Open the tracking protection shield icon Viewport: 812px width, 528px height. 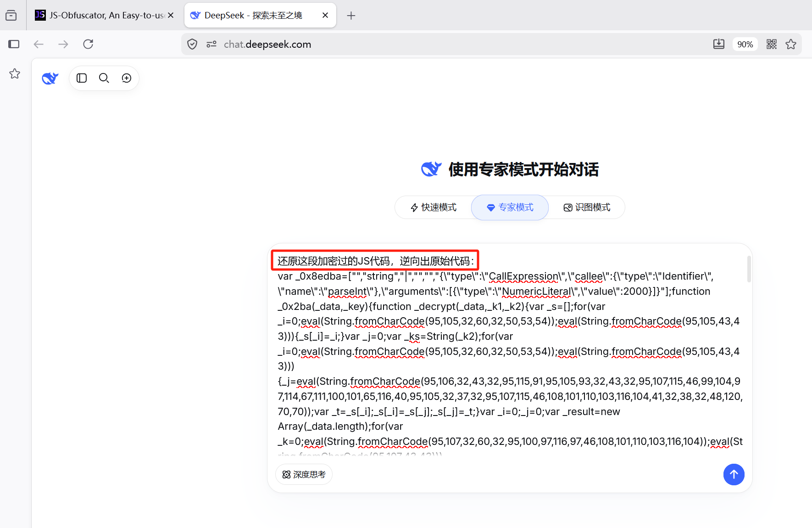pos(192,44)
